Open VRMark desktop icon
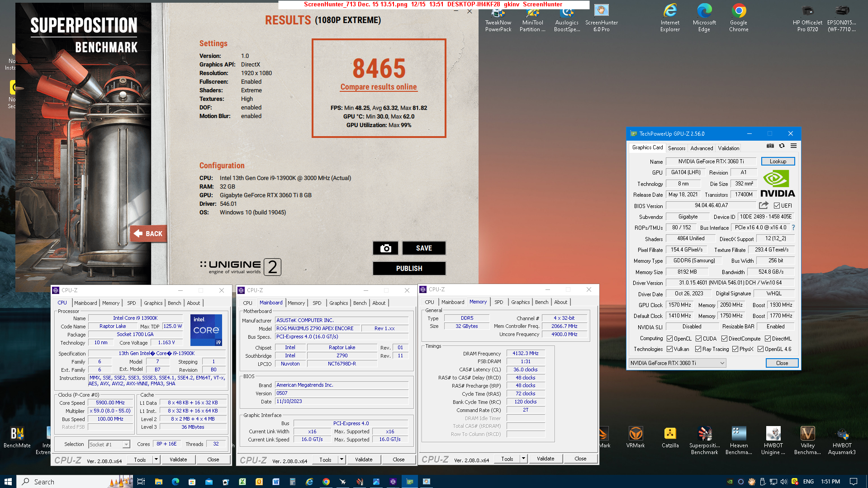The width and height of the screenshot is (868, 488). click(636, 437)
